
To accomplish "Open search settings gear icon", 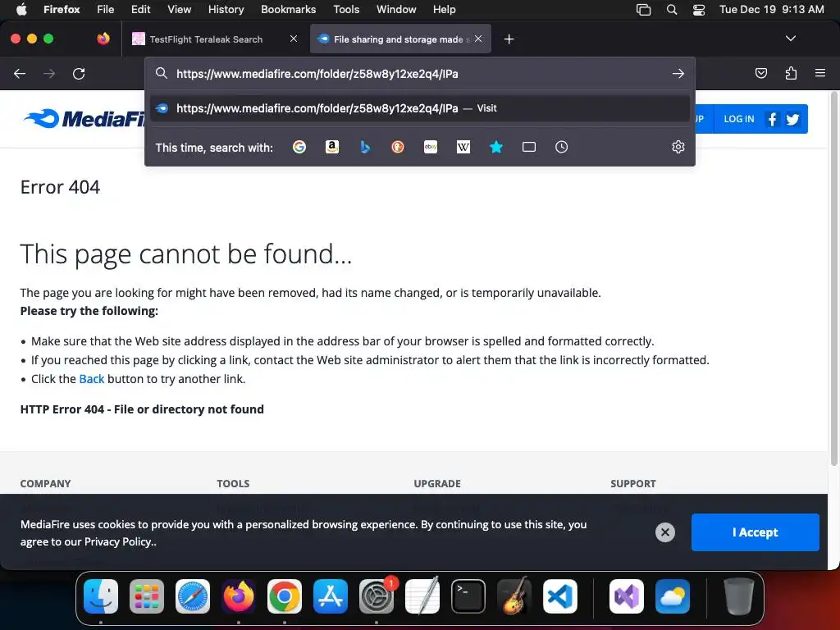I will coord(678,147).
